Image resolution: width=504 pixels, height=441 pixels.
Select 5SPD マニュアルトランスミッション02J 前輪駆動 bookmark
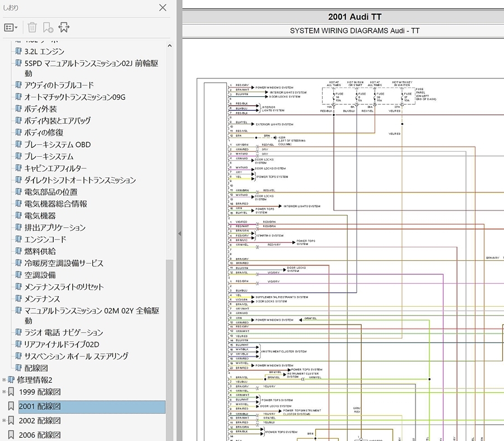coord(91,68)
